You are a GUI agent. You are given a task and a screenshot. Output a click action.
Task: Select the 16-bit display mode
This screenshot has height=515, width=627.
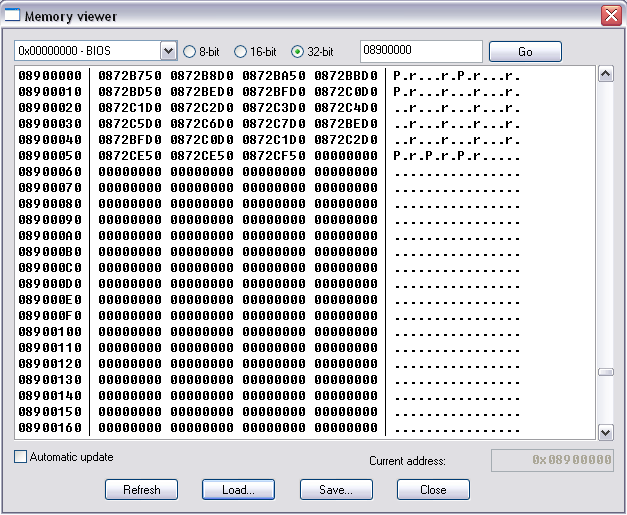[x=240, y=51]
